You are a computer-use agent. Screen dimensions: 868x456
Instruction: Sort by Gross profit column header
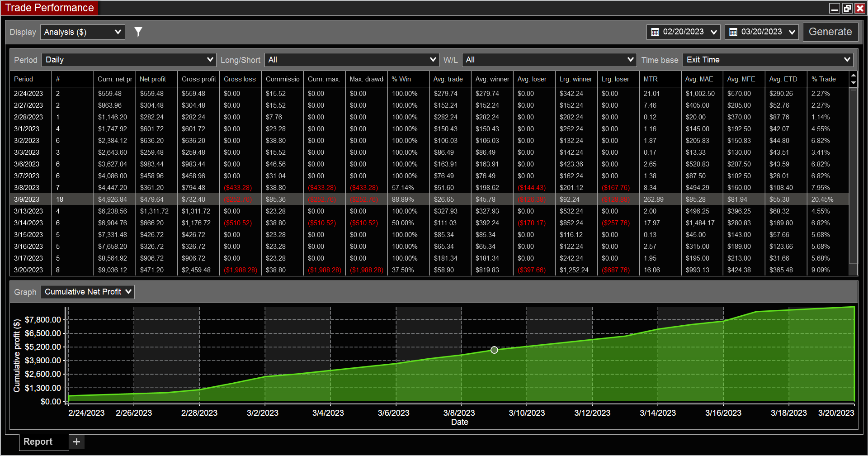[199, 79]
